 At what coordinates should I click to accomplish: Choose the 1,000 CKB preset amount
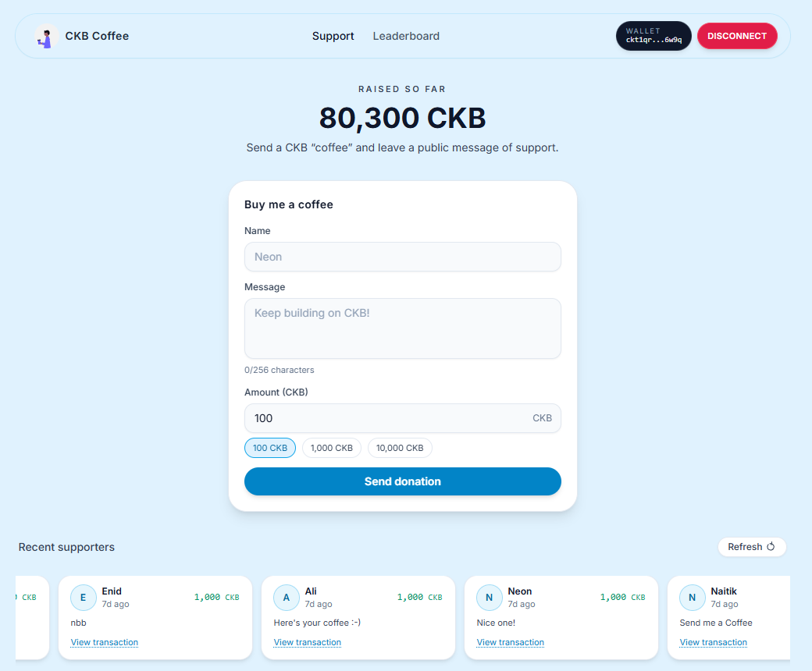(x=332, y=448)
